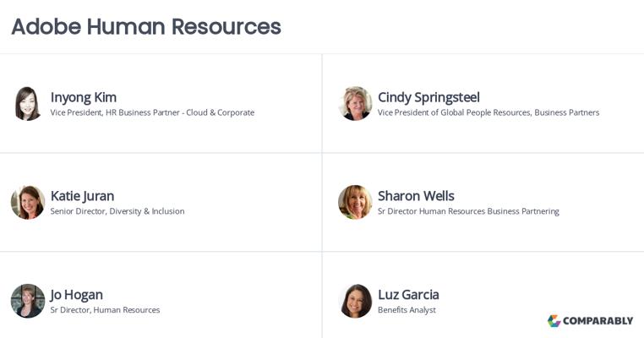Select Luz Garcia's profile photo
The width and height of the screenshot is (644, 338).
[x=355, y=301]
